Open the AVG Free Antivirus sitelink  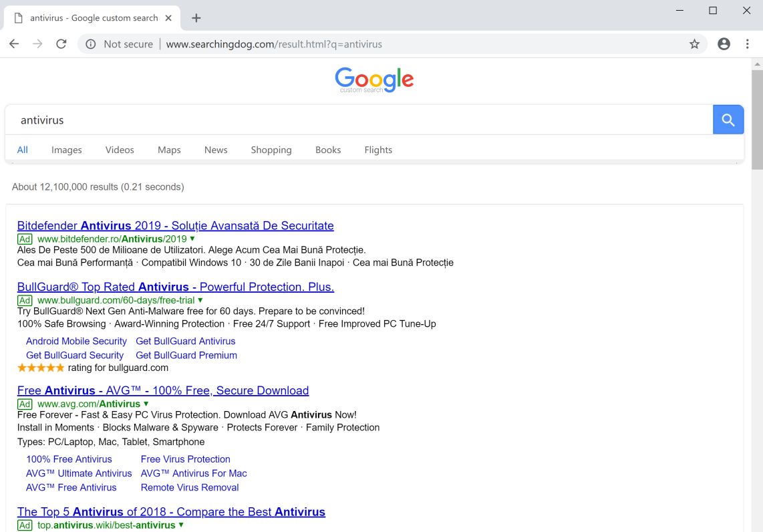[x=71, y=487]
